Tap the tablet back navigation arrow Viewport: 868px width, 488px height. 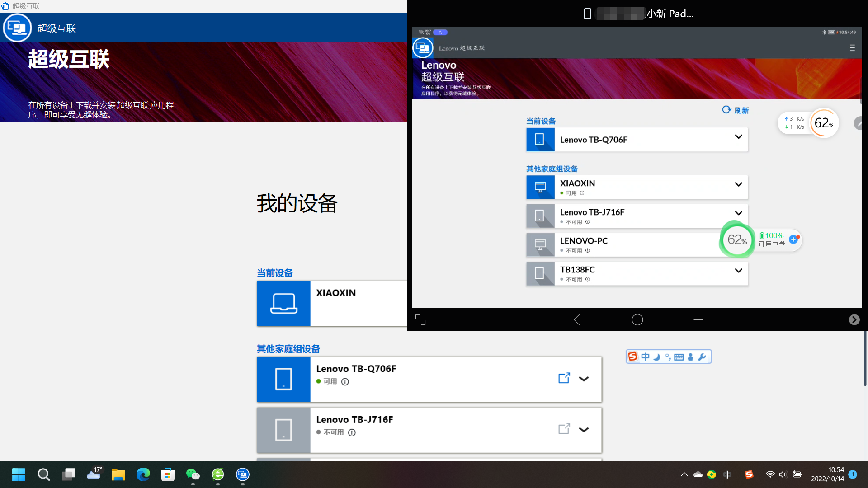pos(576,320)
